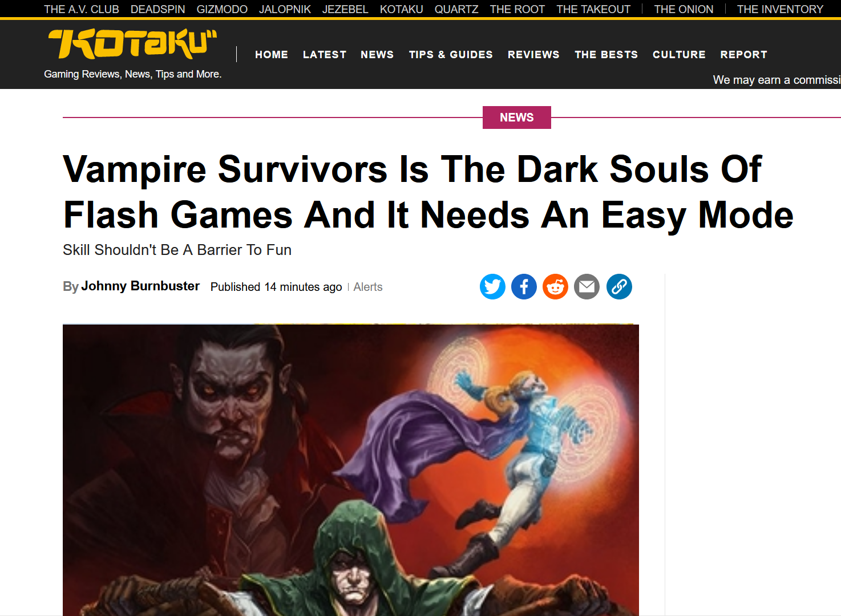Visit The Inventory link
The image size is (841, 616).
(780, 9)
